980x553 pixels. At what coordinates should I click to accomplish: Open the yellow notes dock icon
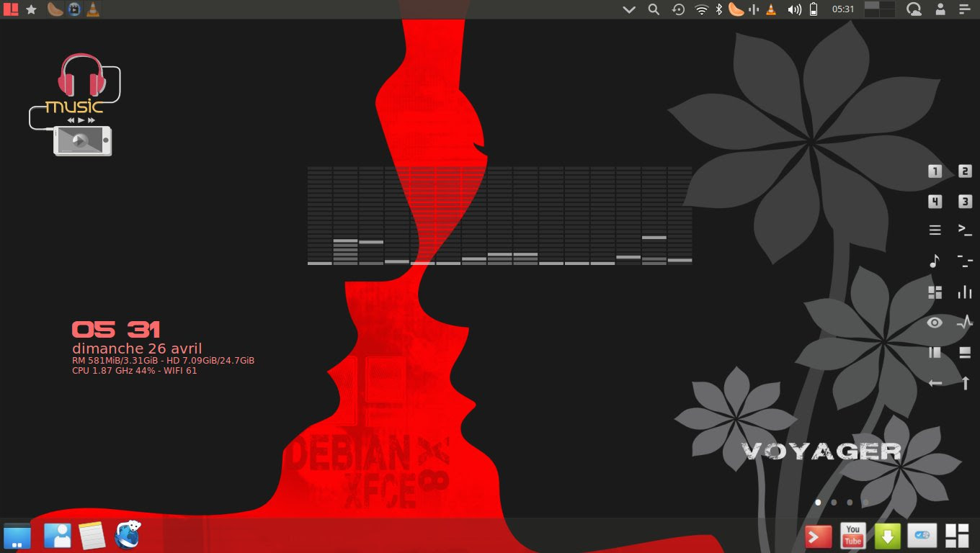pyautogui.click(x=92, y=536)
